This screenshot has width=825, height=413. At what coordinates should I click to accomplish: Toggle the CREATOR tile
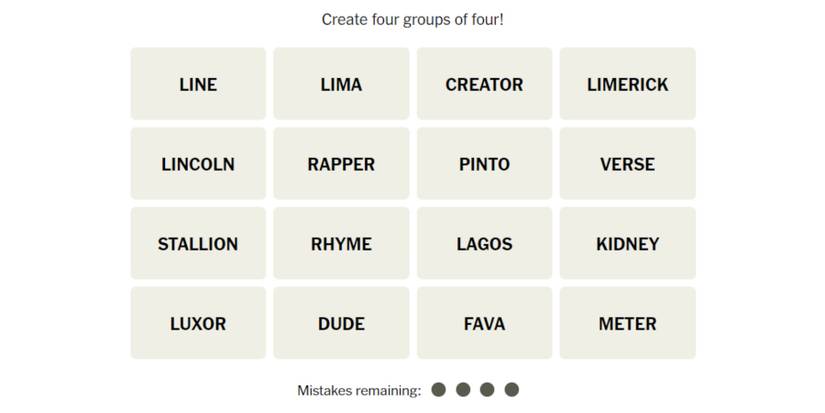484,84
